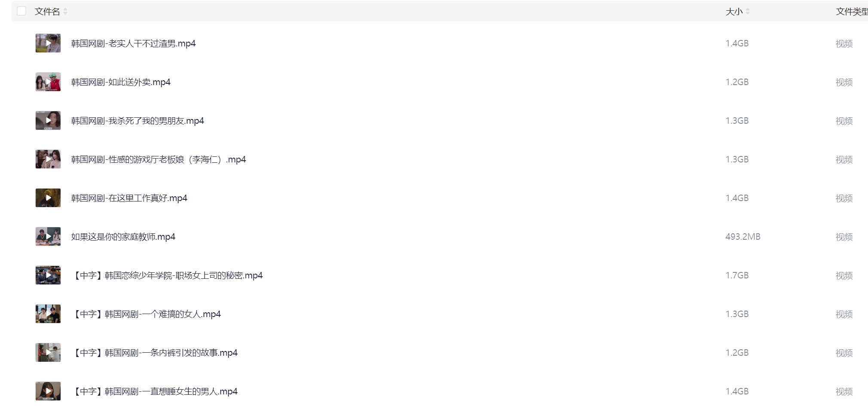868x409 pixels.
Task: Open file 韩国网剧-如此送外卖.mp4
Action: [121, 82]
